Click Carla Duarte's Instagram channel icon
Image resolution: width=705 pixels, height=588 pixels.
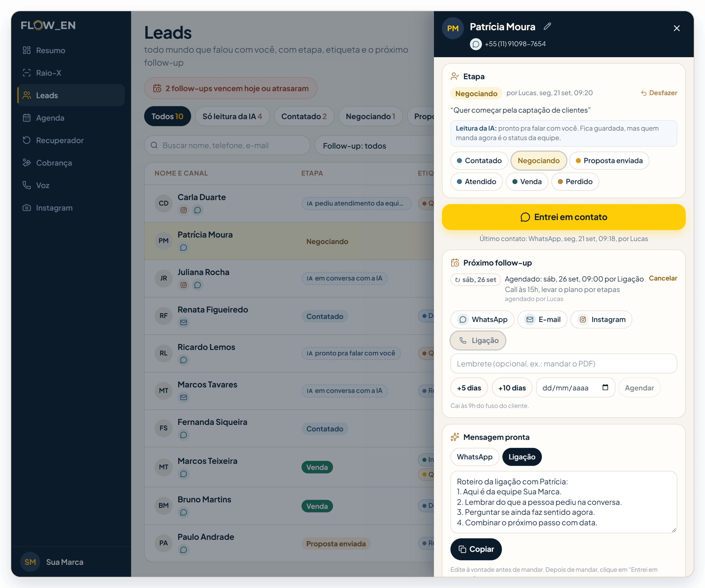(x=183, y=210)
